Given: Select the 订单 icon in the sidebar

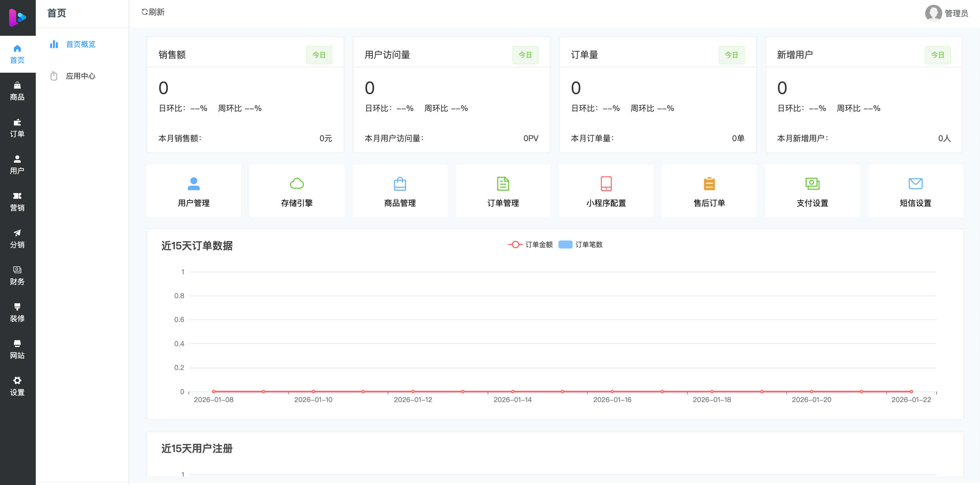Looking at the screenshot, I should (x=17, y=127).
